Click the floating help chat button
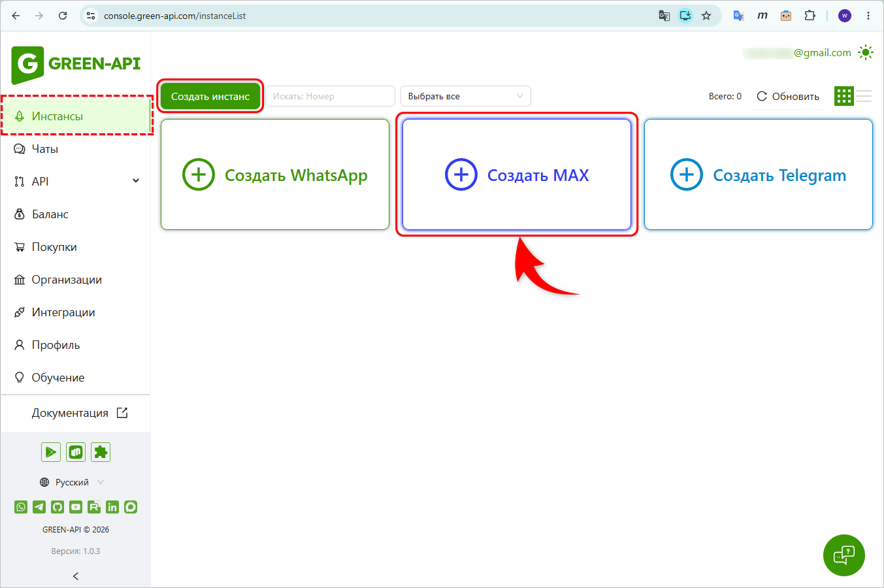Screen dimensions: 884x588 pyautogui.click(x=844, y=555)
